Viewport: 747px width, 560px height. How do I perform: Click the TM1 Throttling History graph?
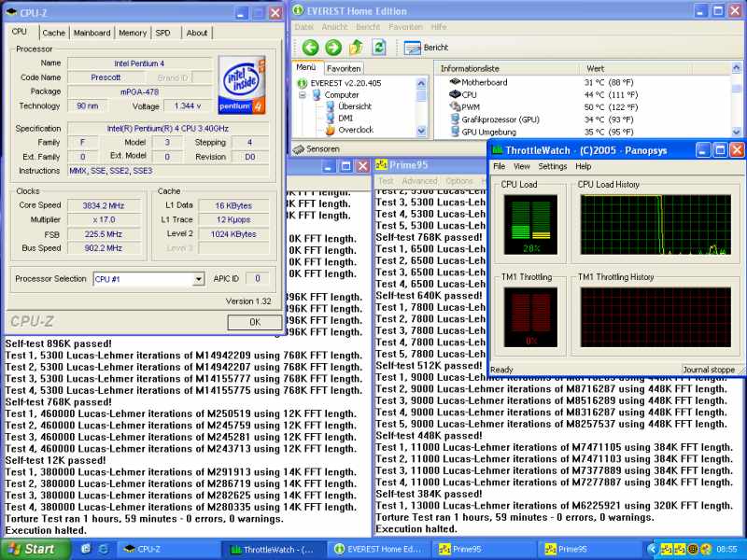coord(655,317)
